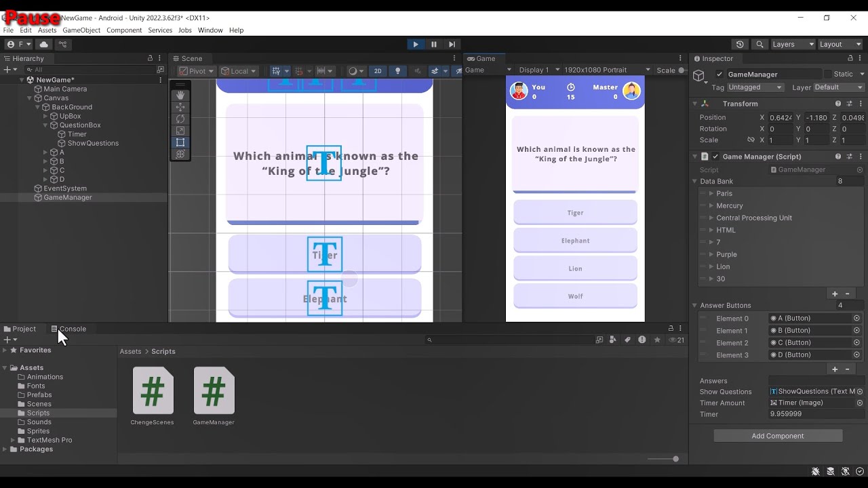Select the Transform tool in Scene overlay
This screenshot has height=488, width=868.
click(180, 155)
